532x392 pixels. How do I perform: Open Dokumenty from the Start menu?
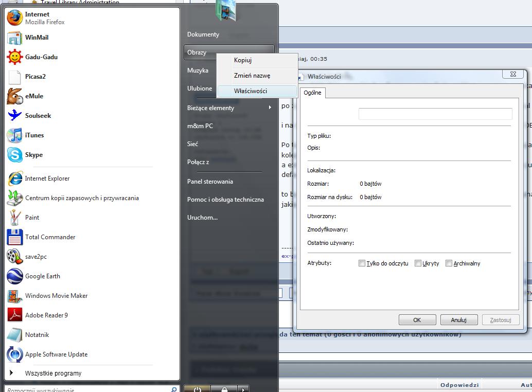203,34
